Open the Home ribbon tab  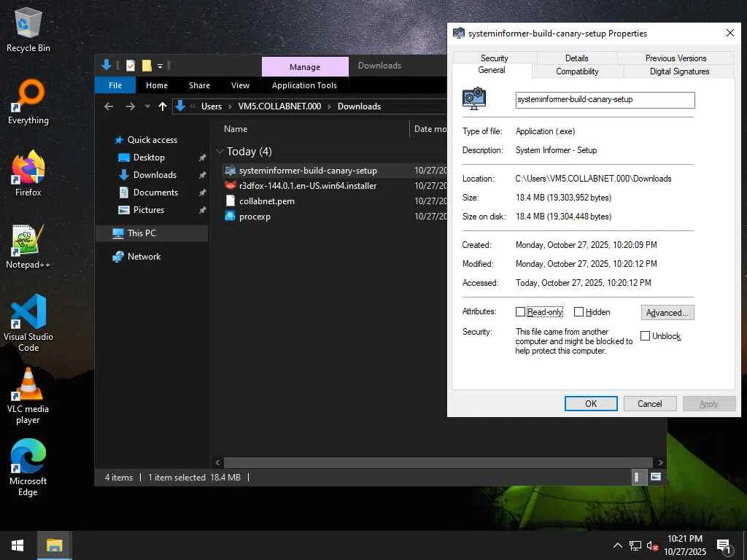coord(157,85)
